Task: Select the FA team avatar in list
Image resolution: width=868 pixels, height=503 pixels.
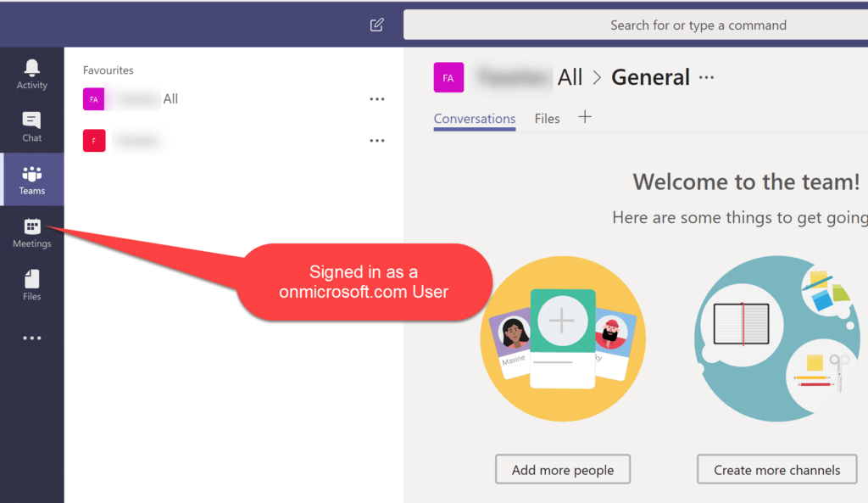Action: pyautogui.click(x=93, y=99)
